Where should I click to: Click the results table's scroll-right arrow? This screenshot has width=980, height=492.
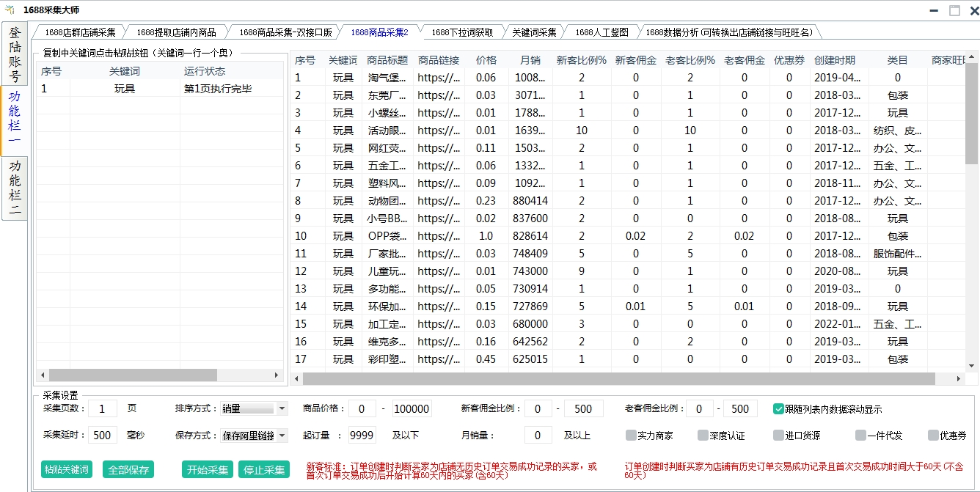point(959,378)
